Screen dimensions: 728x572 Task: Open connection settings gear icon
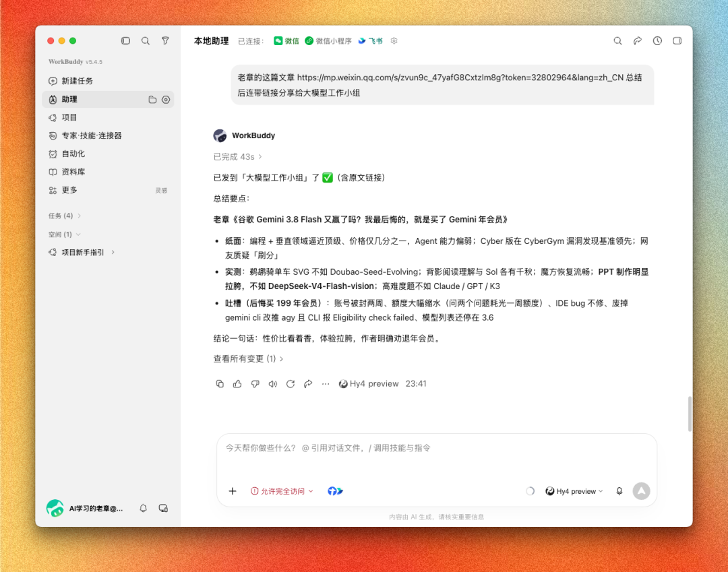coord(394,41)
